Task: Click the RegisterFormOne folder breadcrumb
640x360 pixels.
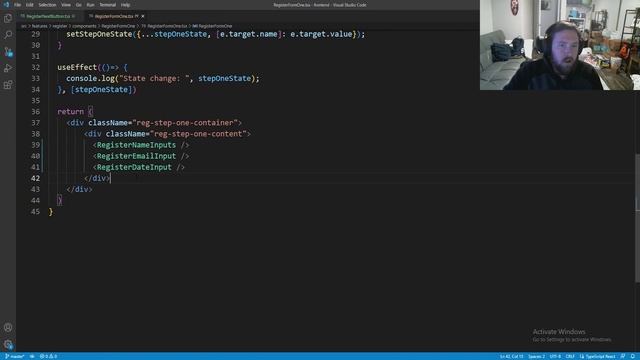Action: pos(118,26)
